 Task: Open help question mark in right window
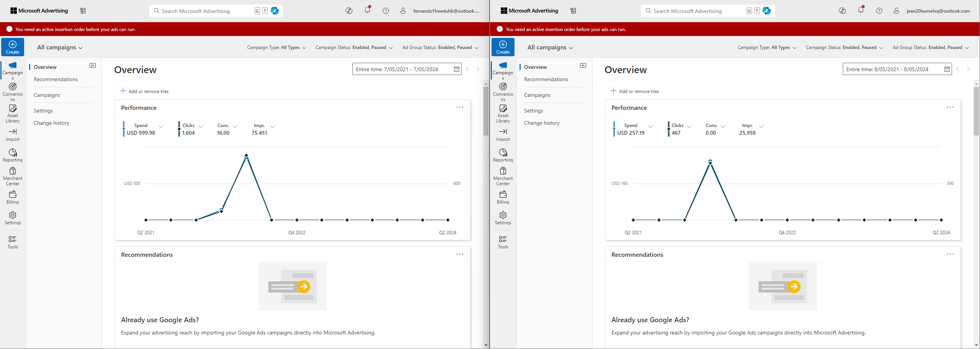[x=879, y=11]
